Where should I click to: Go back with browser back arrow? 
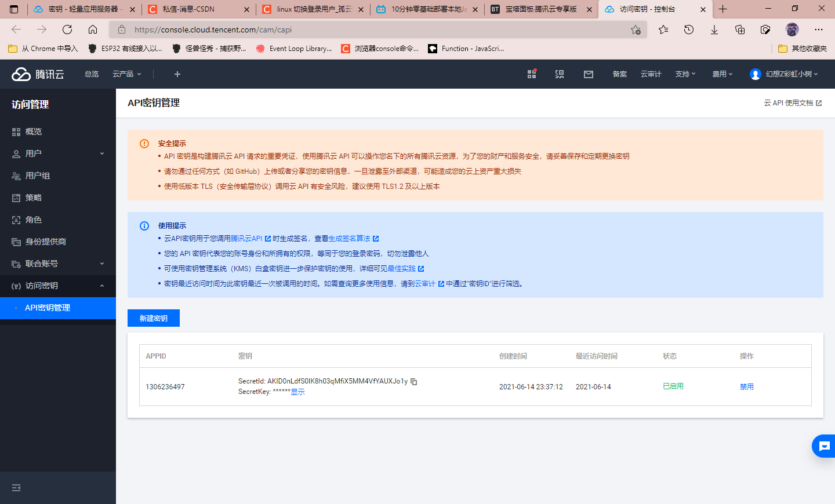pos(16,30)
